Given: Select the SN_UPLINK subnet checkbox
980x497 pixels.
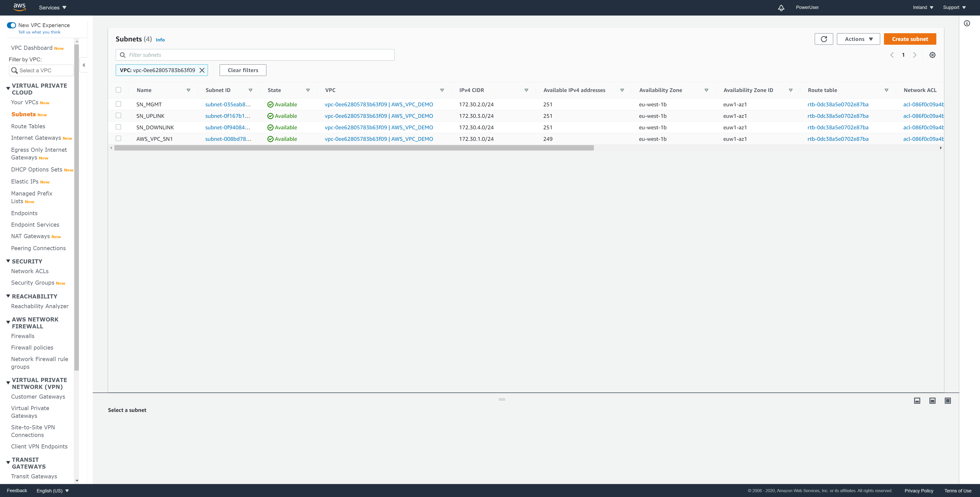Looking at the screenshot, I should 118,115.
